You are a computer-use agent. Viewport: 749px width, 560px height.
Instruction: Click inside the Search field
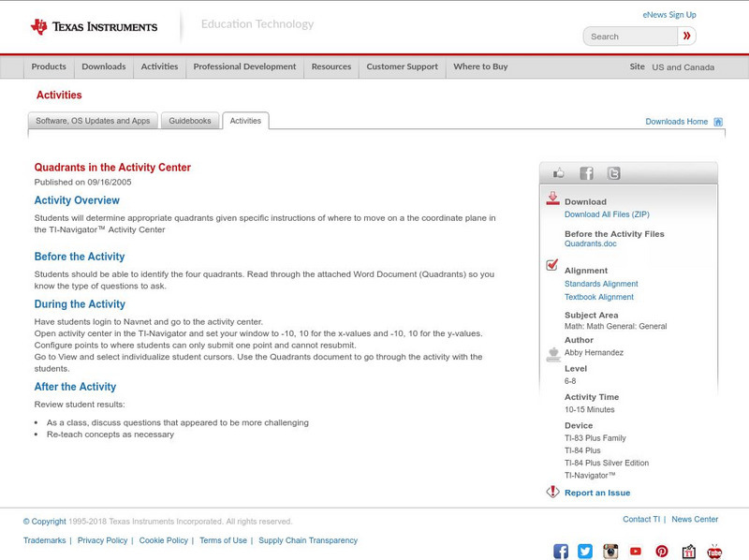[x=632, y=36]
